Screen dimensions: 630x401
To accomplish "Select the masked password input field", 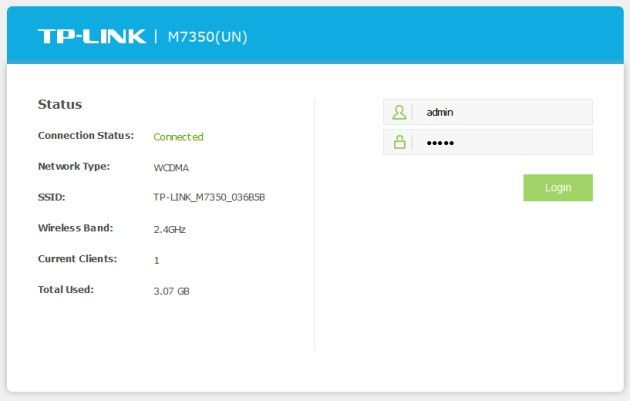I will [x=487, y=142].
